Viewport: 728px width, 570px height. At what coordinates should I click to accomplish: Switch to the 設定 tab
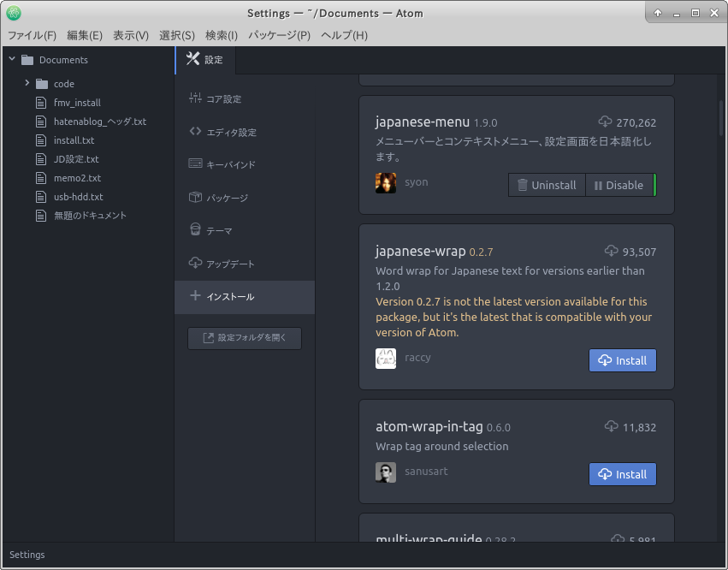(x=205, y=60)
